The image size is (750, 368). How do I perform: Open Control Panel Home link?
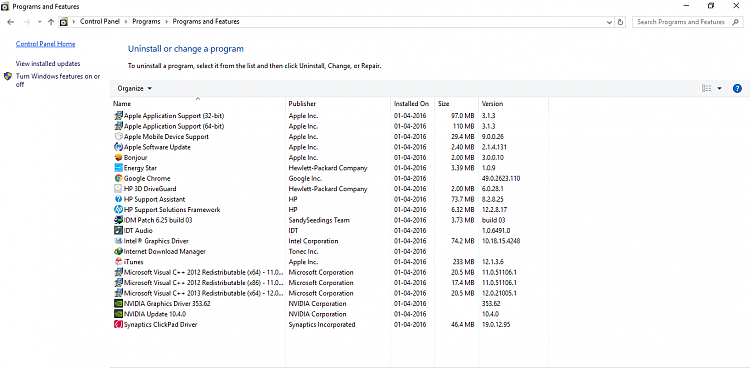click(x=45, y=44)
